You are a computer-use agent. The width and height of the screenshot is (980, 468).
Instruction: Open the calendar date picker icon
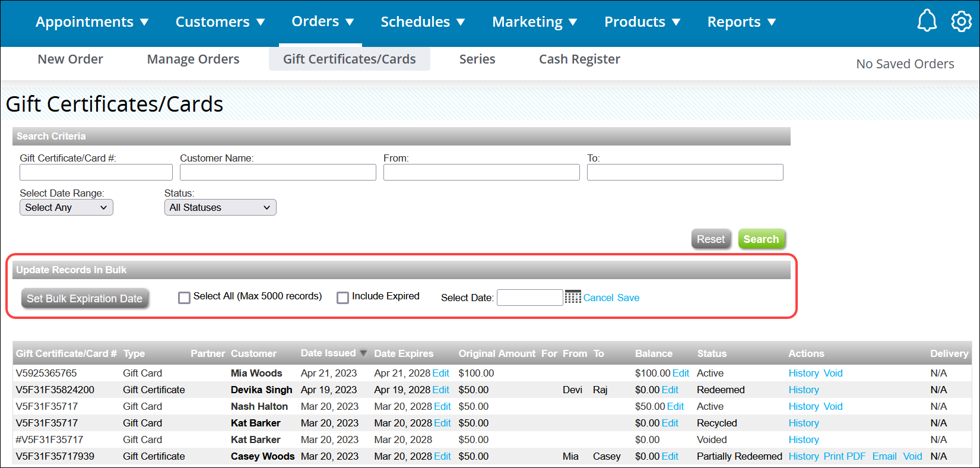573,297
